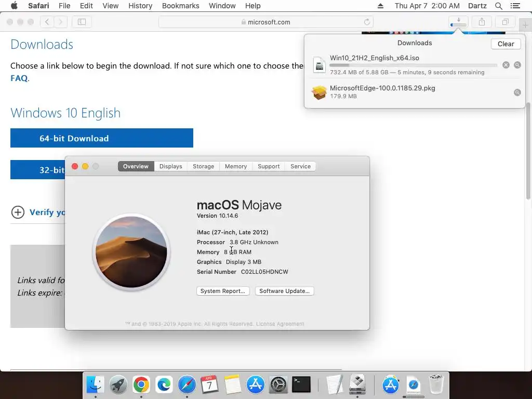Click Safari back navigation arrow

coord(47,22)
